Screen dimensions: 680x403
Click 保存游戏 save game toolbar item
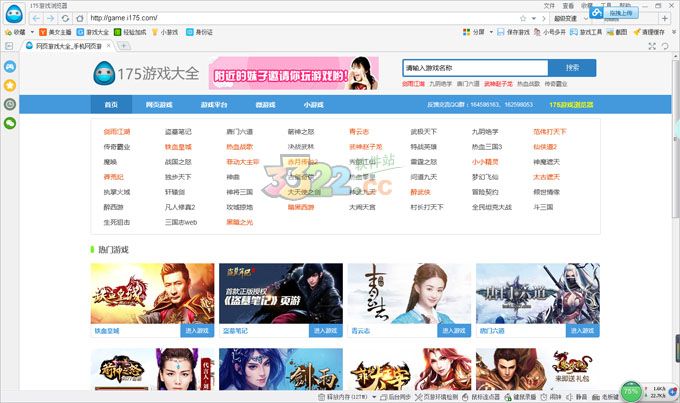[x=513, y=32]
